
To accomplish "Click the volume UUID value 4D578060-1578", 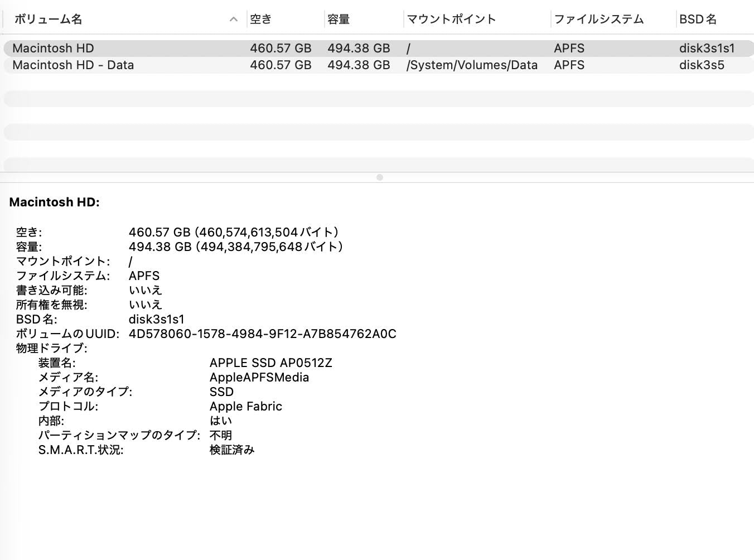I will pyautogui.click(x=262, y=334).
